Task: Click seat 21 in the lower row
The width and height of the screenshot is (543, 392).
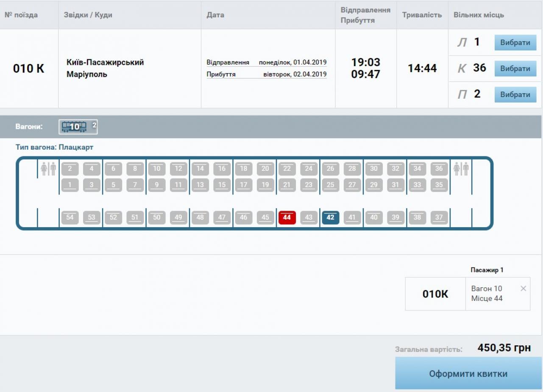Action: point(287,185)
